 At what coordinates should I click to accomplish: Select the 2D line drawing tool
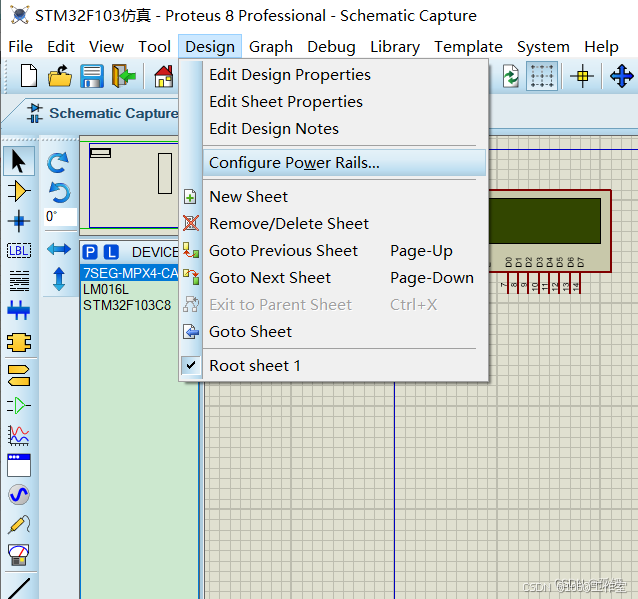pyautogui.click(x=19, y=588)
